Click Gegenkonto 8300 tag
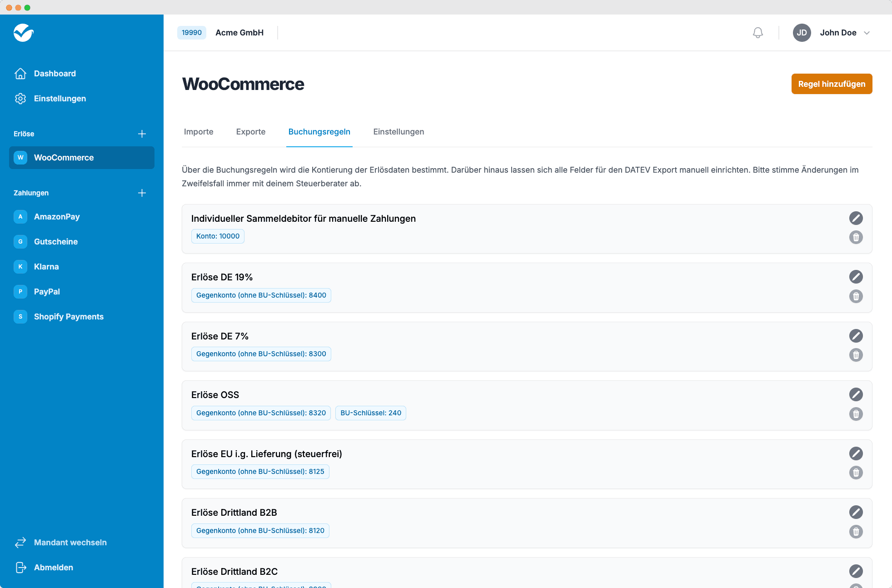 coord(261,354)
